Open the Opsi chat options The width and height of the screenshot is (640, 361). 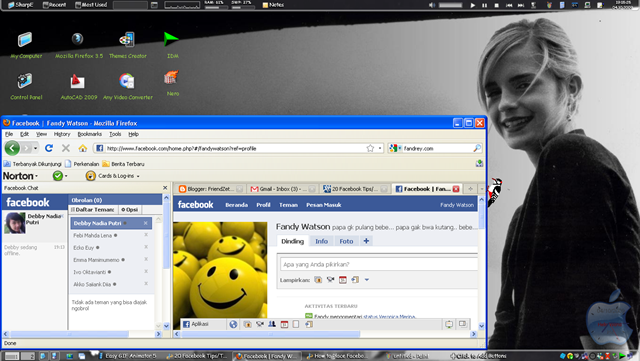pyautogui.click(x=129, y=209)
